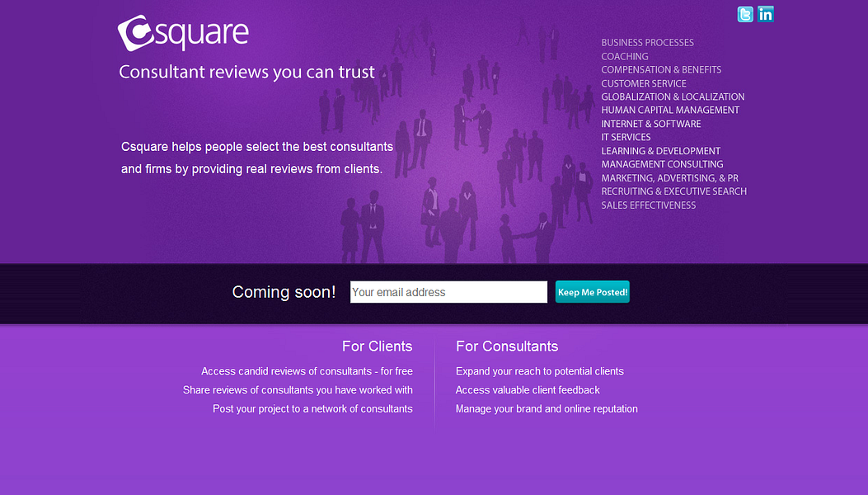Select the CUSTOMER SERVICE category

click(x=643, y=83)
